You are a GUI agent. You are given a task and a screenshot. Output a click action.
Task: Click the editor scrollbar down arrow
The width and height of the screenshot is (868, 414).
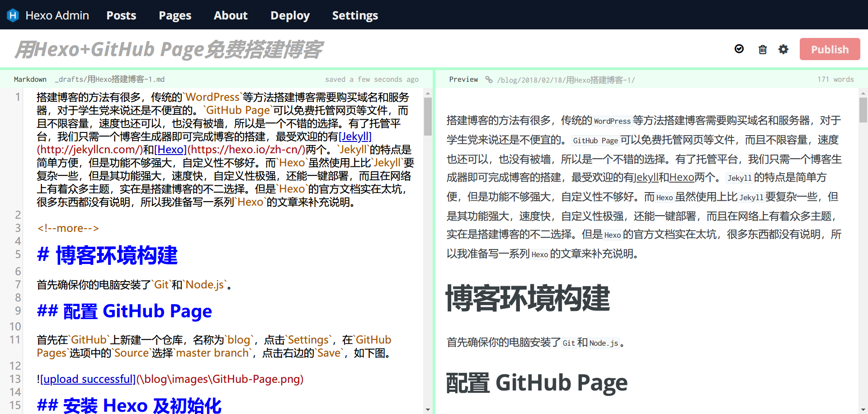point(428,409)
